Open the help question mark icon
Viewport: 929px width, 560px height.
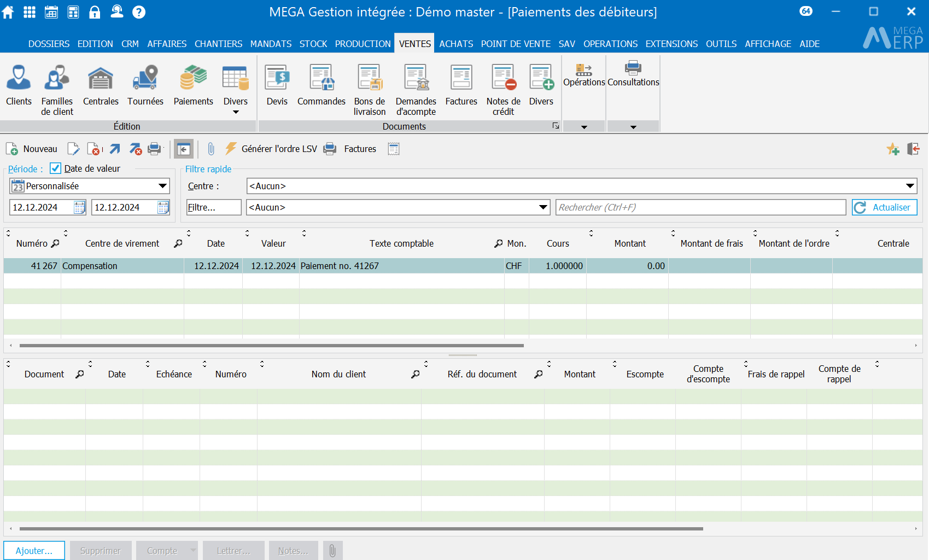click(x=139, y=12)
